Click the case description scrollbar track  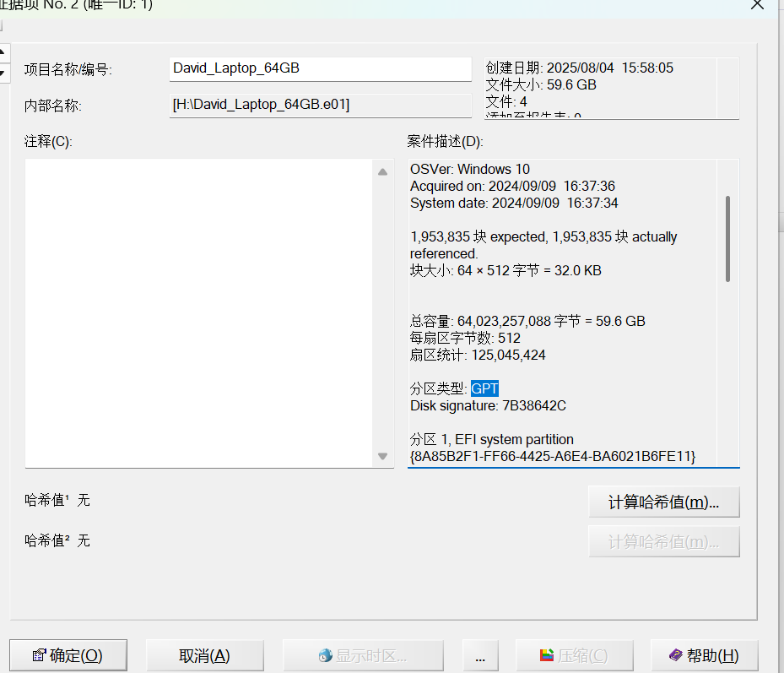727,372
